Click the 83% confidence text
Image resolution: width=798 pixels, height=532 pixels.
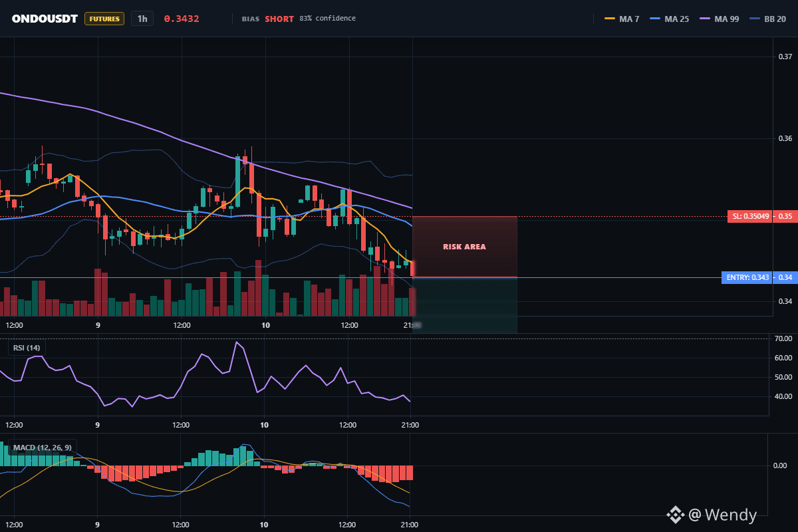coord(327,18)
